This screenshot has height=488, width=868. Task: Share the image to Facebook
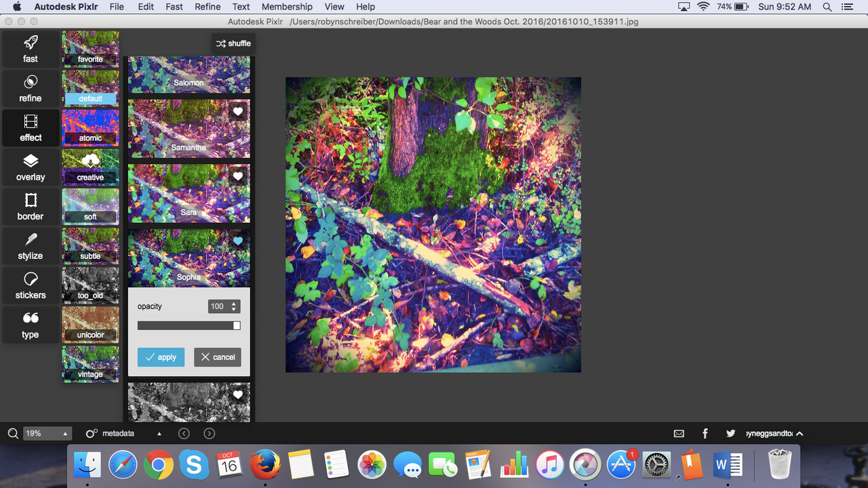coord(705,434)
